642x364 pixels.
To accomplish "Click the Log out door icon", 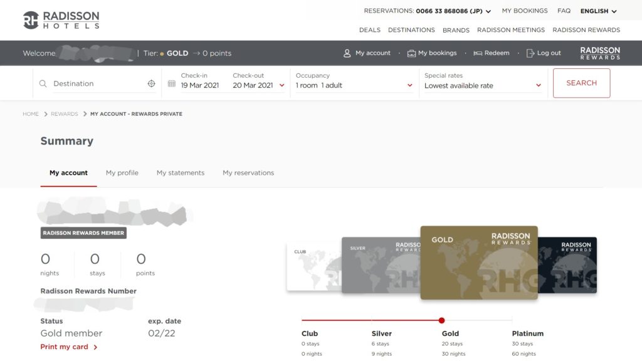I will click(x=530, y=53).
